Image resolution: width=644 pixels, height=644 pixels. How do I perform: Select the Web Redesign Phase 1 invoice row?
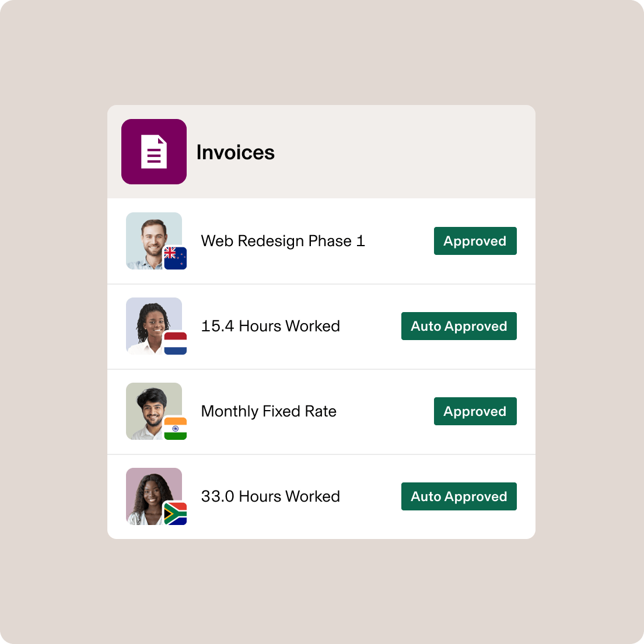pyautogui.click(x=283, y=241)
